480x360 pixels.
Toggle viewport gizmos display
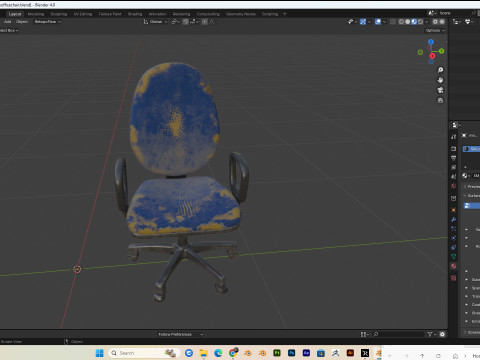point(363,22)
